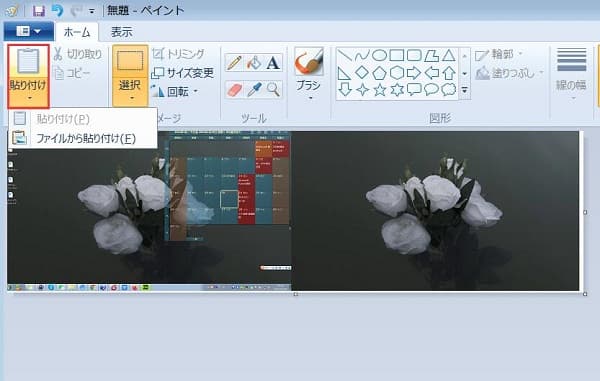Select the cloud callout shape
Viewport: 600px width, 381px height.
coord(449,90)
